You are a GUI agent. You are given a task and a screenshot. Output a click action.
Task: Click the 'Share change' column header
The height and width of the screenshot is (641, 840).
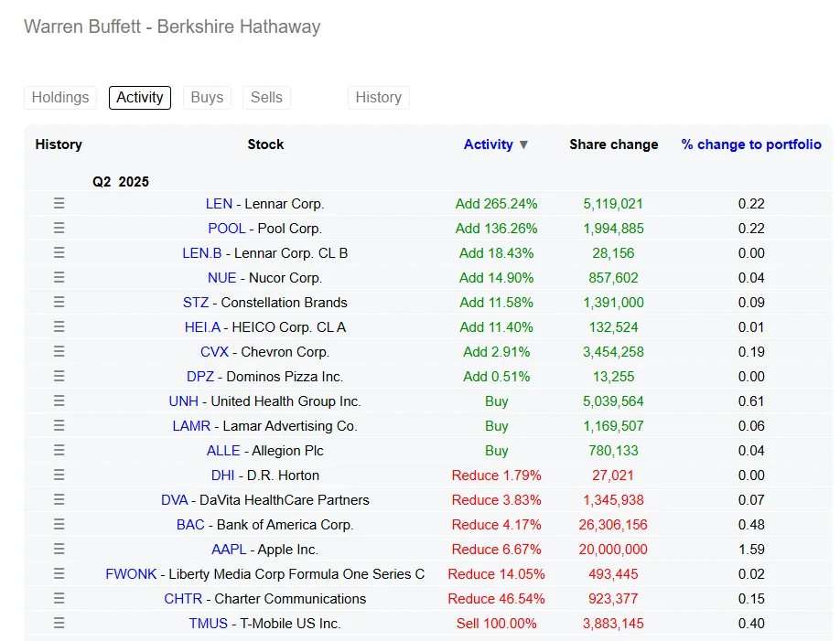coord(613,144)
